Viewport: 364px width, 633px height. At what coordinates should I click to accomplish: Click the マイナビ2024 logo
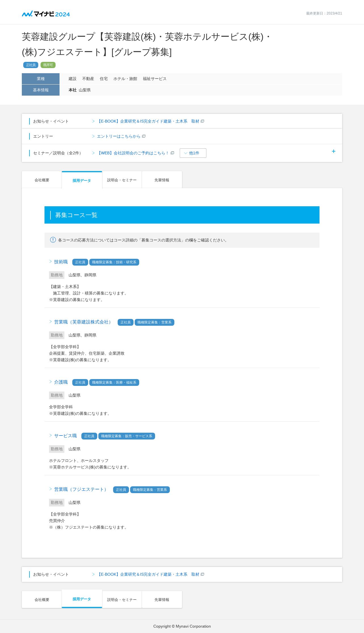click(46, 14)
